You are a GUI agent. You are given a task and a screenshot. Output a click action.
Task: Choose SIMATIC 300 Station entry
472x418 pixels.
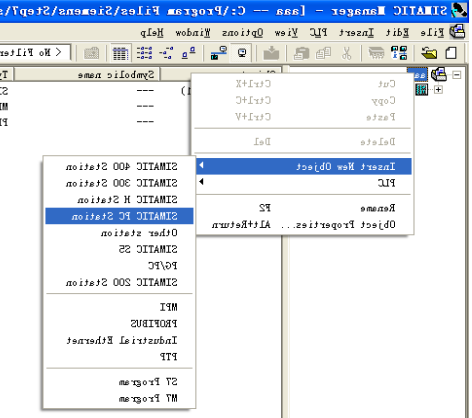119,183
